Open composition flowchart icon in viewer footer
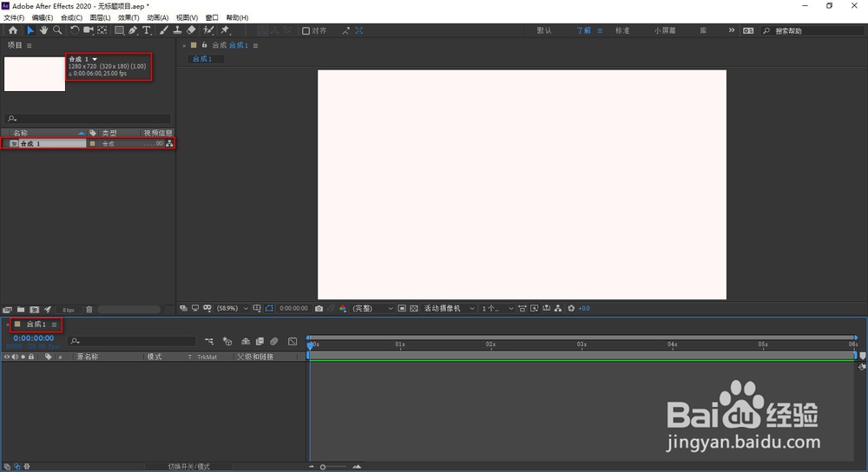 point(558,308)
